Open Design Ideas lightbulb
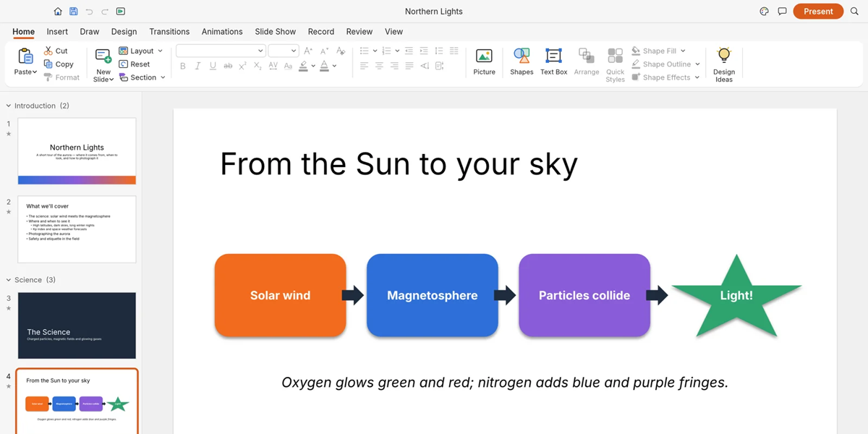The image size is (868, 434). pyautogui.click(x=723, y=64)
